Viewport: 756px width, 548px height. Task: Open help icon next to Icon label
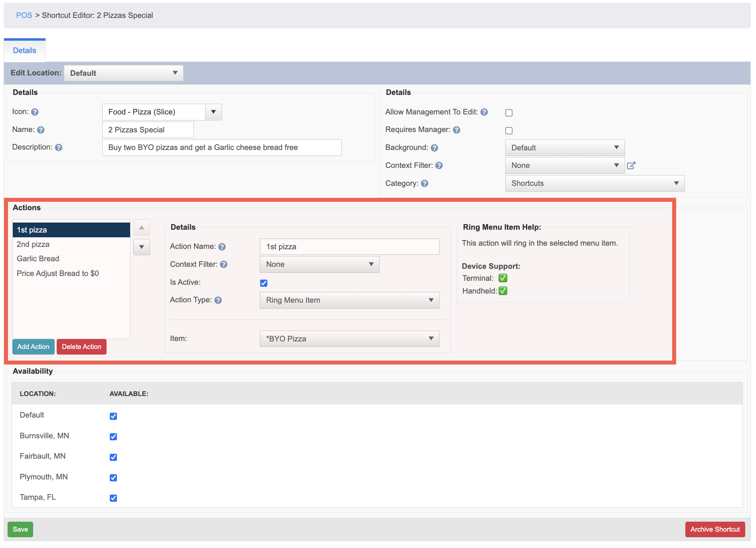coord(35,112)
